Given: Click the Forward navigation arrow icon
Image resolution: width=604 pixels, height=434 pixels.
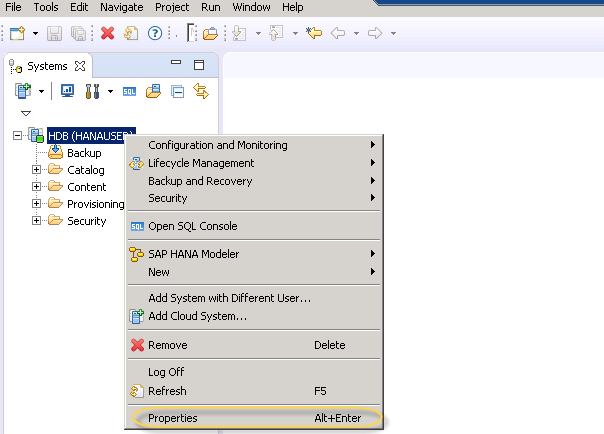Looking at the screenshot, I should click(374, 33).
